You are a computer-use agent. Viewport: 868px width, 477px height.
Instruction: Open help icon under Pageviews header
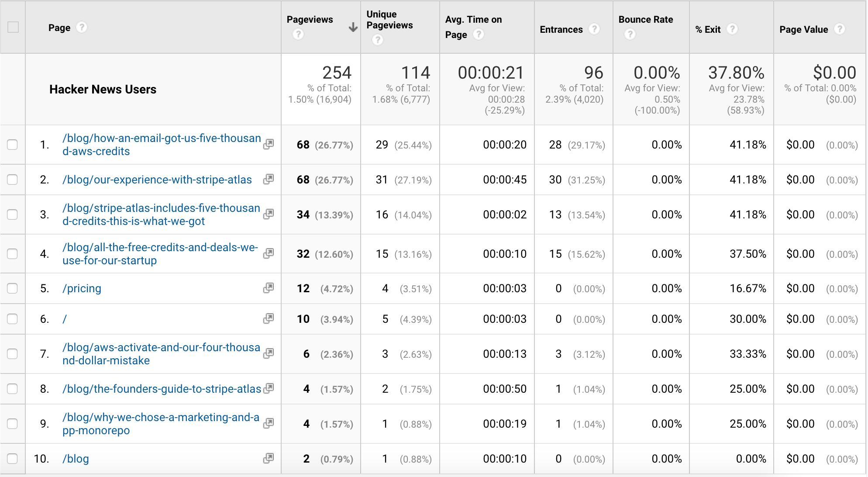(x=298, y=34)
